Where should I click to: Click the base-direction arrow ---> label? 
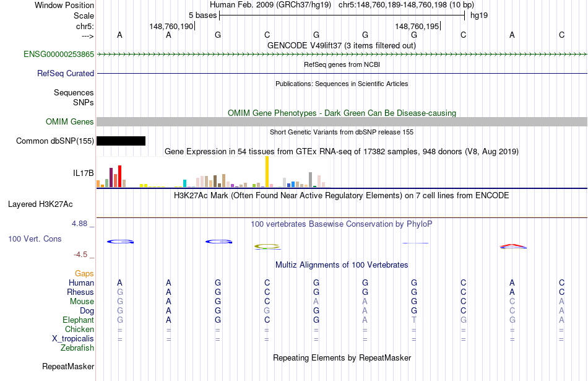87,36
